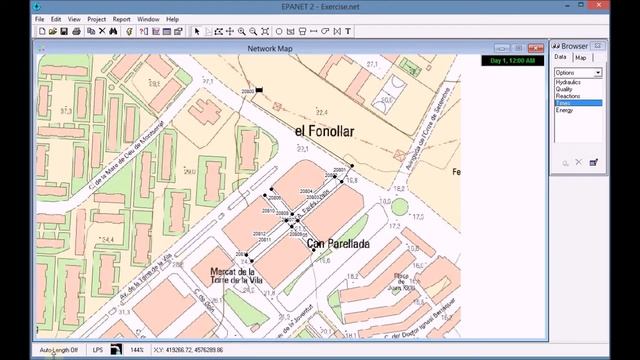Select Hydraulics in the Browser options list
Viewport: 640px width, 360px height.
coord(568,82)
